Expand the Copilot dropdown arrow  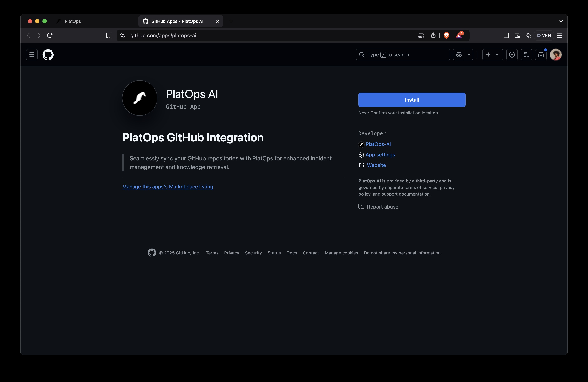pyautogui.click(x=469, y=55)
